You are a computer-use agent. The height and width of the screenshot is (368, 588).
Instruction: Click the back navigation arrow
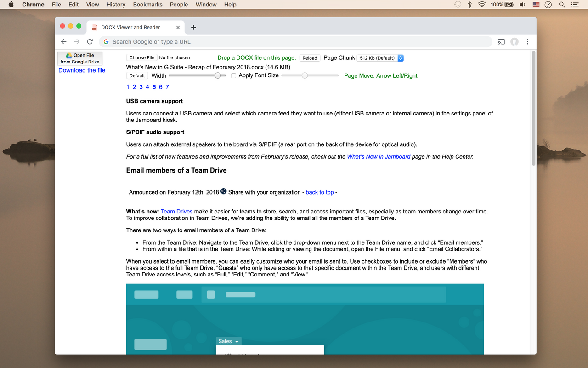(x=64, y=41)
